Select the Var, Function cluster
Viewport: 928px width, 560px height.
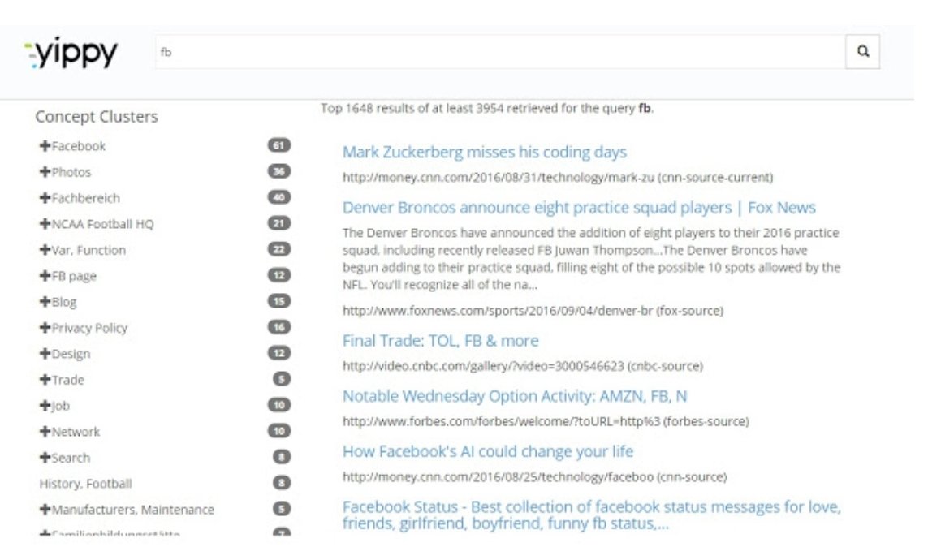tap(88, 250)
